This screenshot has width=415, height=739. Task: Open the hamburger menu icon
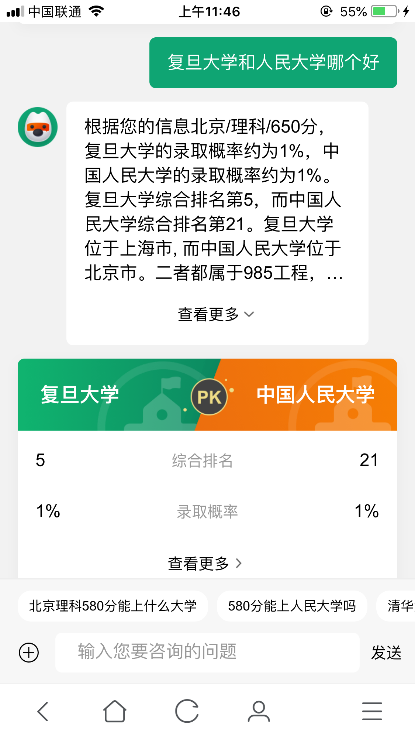tap(372, 711)
